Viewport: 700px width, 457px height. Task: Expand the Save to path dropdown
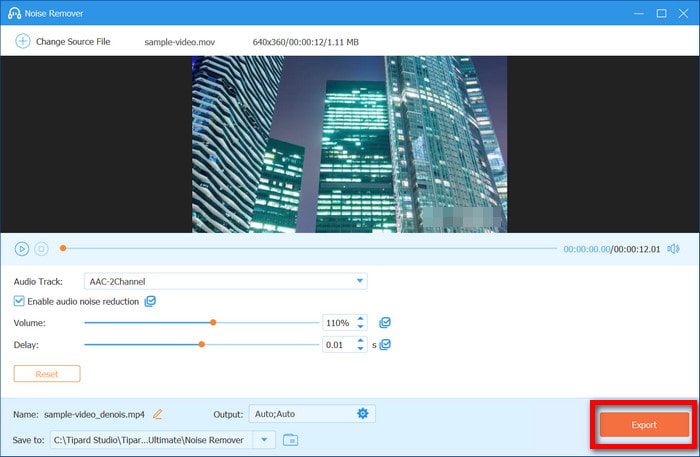pos(264,439)
